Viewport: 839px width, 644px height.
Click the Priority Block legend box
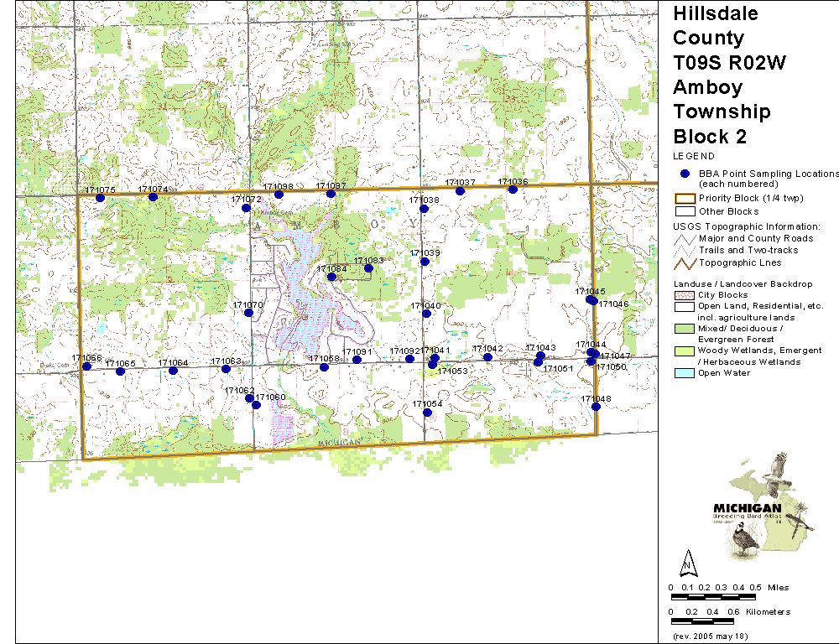pyautogui.click(x=685, y=199)
